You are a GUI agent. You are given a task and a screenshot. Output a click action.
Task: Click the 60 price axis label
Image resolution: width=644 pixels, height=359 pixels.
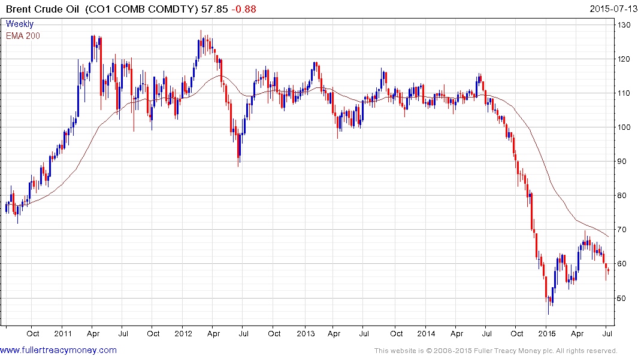(x=621, y=264)
